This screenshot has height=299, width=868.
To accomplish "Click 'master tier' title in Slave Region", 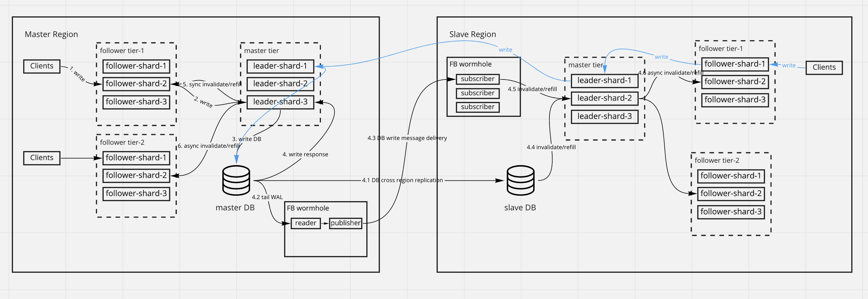I will tap(586, 65).
